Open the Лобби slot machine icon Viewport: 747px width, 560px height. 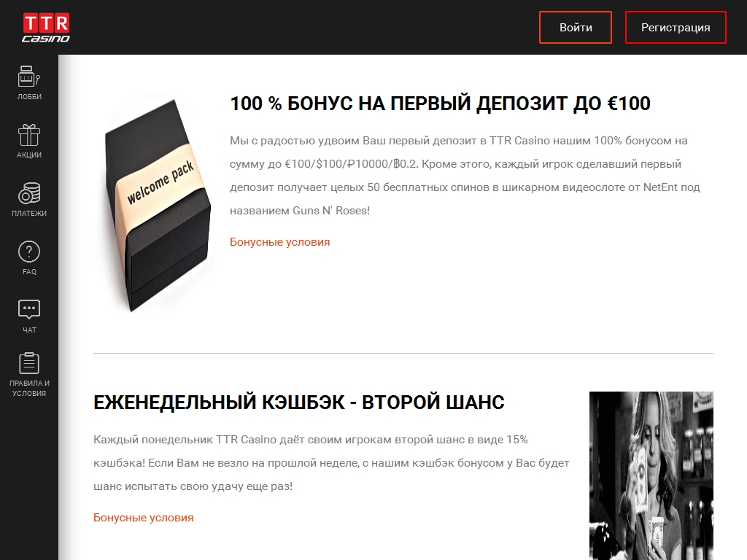coord(29,76)
